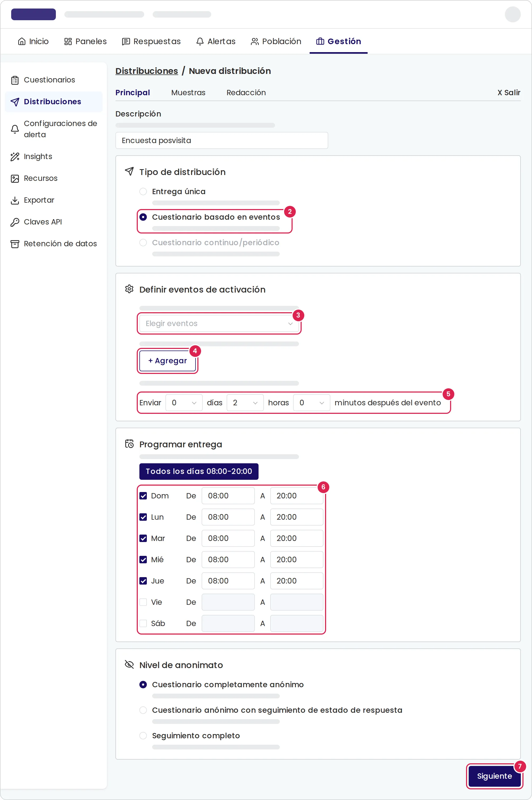Click the + Agregar button
Image resolution: width=532 pixels, height=800 pixels.
coord(168,361)
